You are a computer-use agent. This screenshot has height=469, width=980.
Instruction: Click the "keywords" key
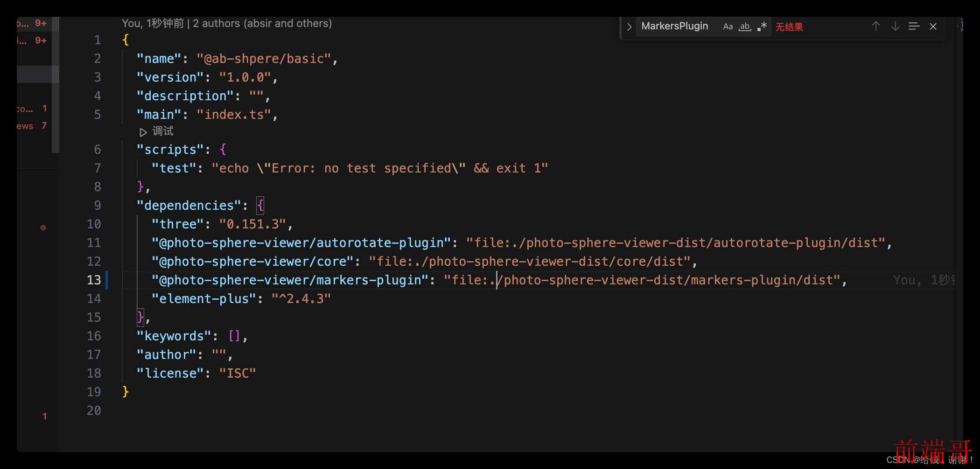[x=174, y=336]
